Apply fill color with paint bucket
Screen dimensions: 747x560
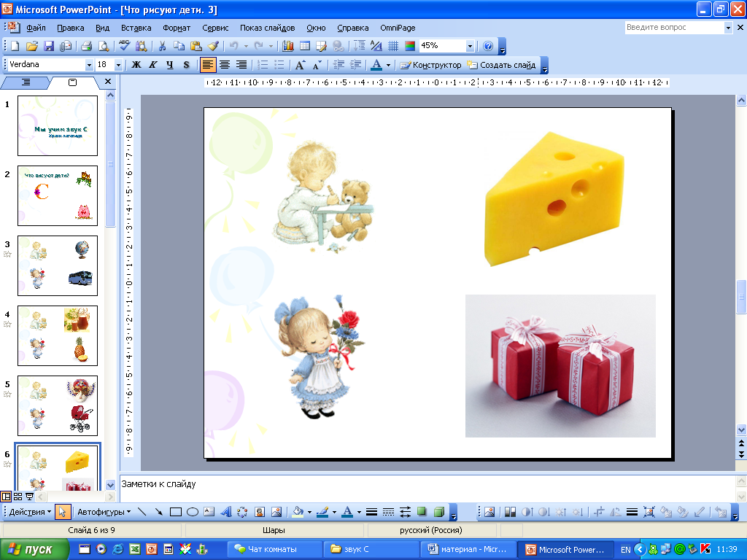(298, 512)
